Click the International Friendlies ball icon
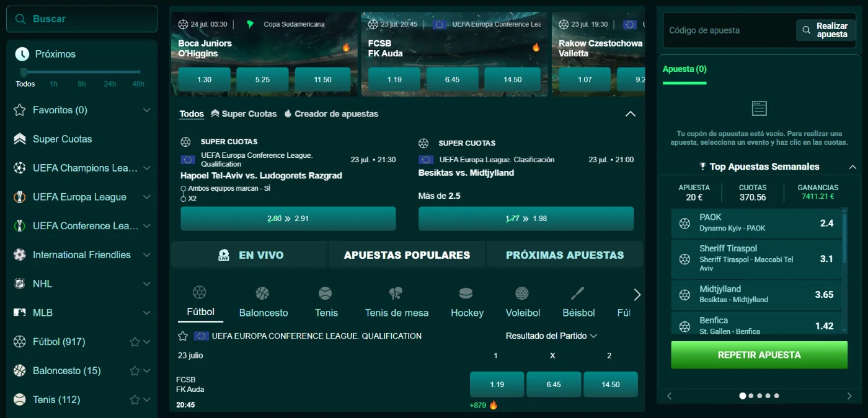Image resolution: width=868 pixels, height=418 pixels. [x=20, y=255]
